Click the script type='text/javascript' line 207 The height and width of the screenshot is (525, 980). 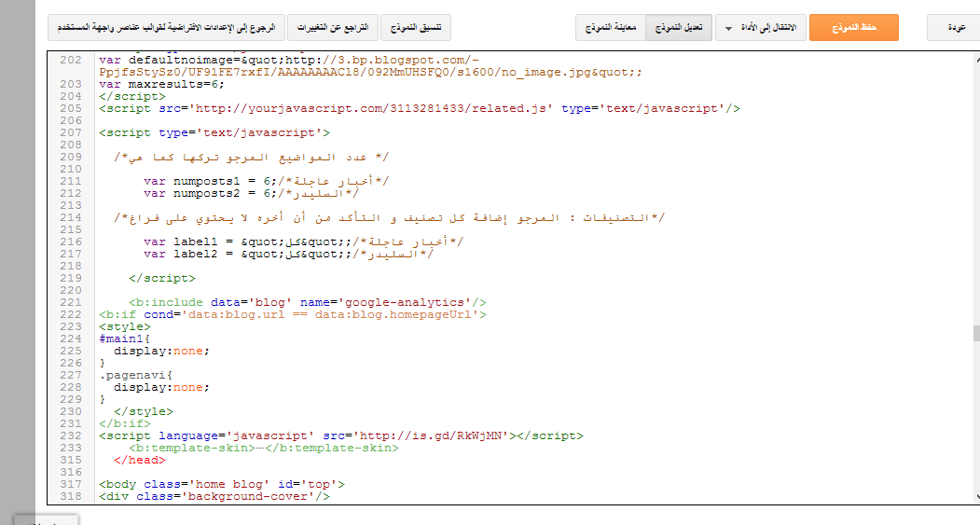[214, 133]
